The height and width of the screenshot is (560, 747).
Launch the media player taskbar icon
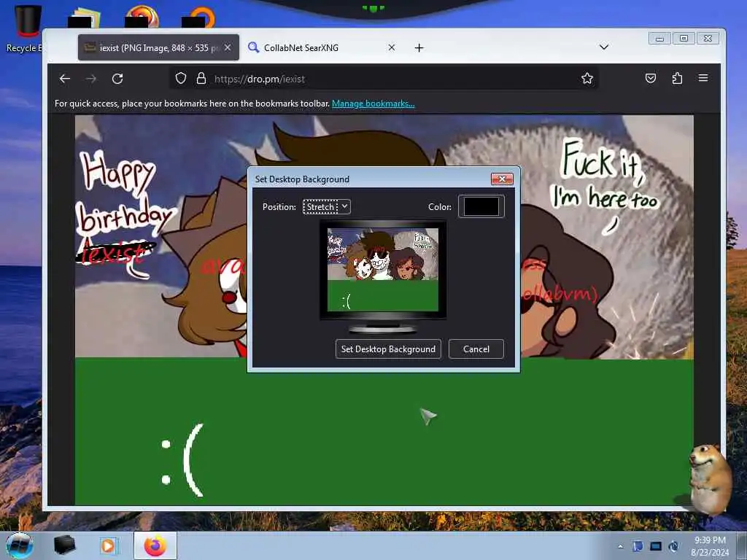click(x=109, y=545)
